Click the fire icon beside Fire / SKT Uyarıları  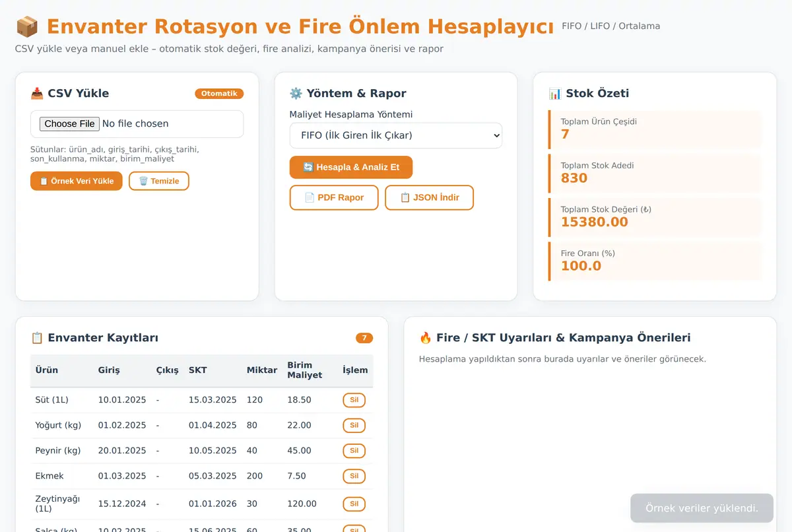(426, 338)
